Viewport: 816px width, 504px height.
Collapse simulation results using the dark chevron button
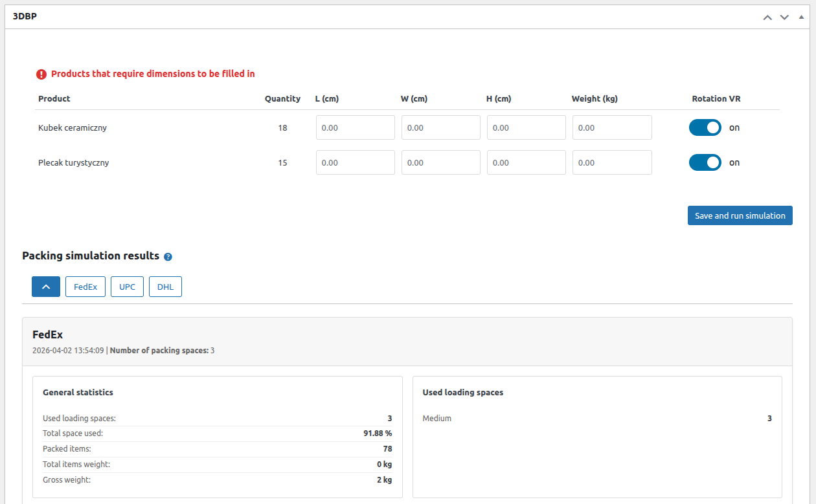coord(45,286)
